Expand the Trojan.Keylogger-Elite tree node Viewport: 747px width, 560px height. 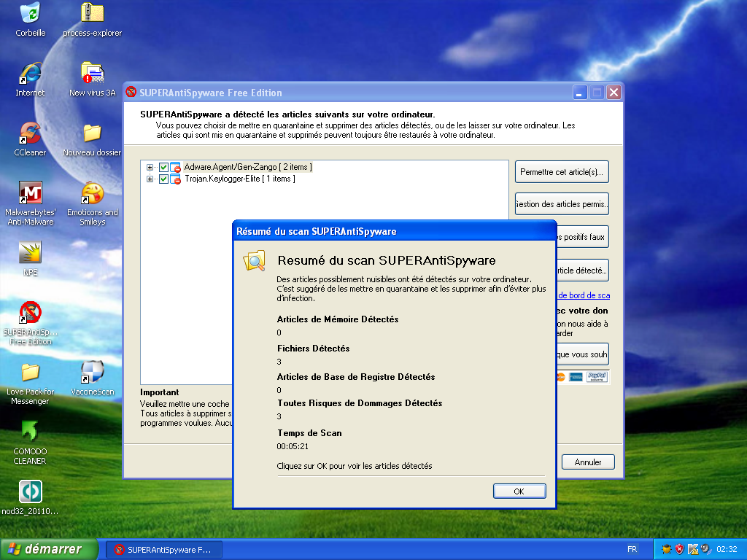(x=150, y=179)
